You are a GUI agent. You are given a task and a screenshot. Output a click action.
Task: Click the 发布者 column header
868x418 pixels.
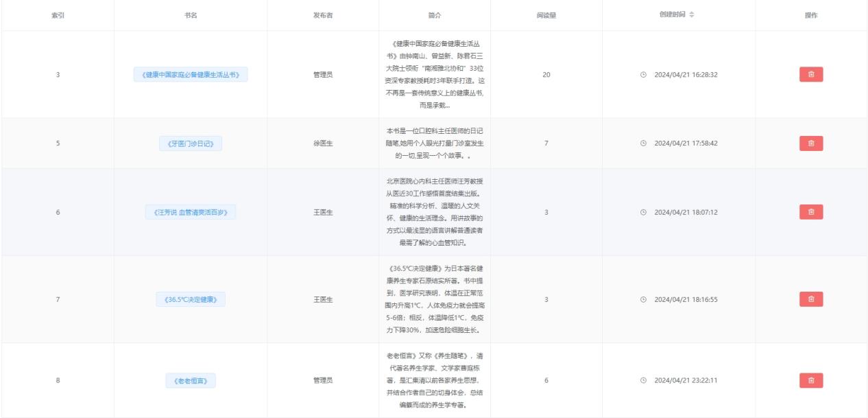tap(323, 15)
